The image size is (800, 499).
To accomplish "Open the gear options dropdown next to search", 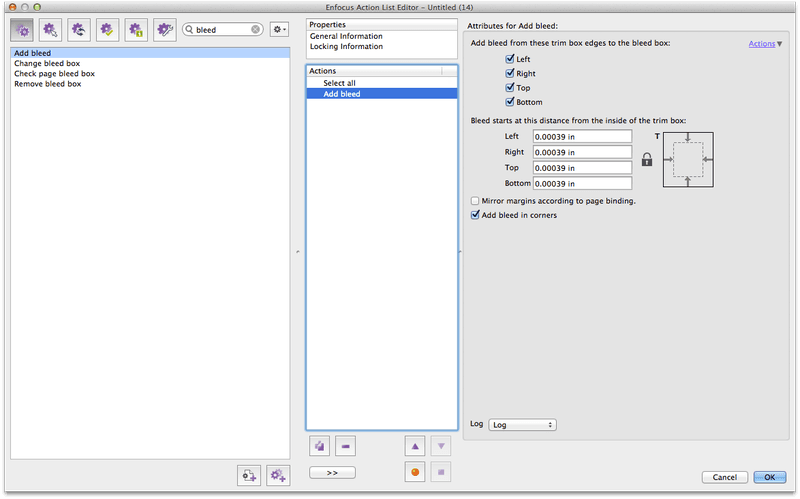I will coord(279,30).
